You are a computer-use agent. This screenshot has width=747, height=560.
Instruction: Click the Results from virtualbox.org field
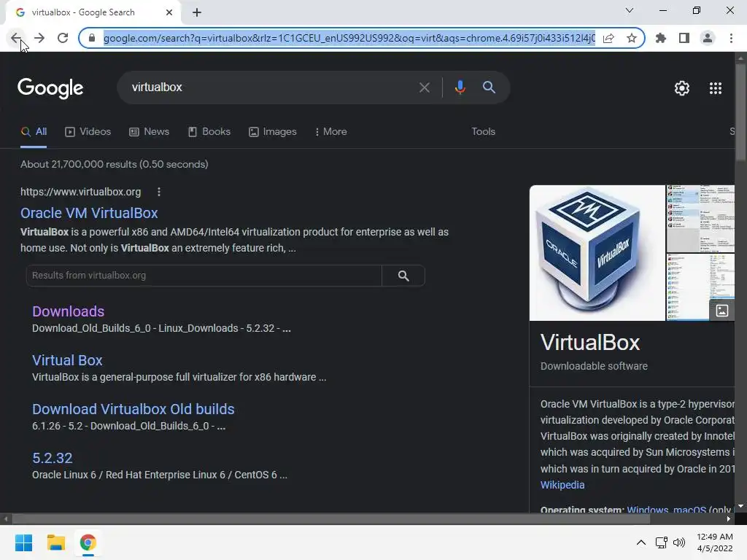[x=204, y=275]
